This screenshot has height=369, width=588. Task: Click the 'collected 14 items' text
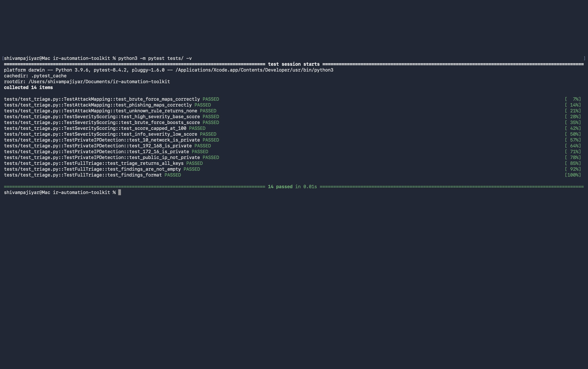pos(28,87)
